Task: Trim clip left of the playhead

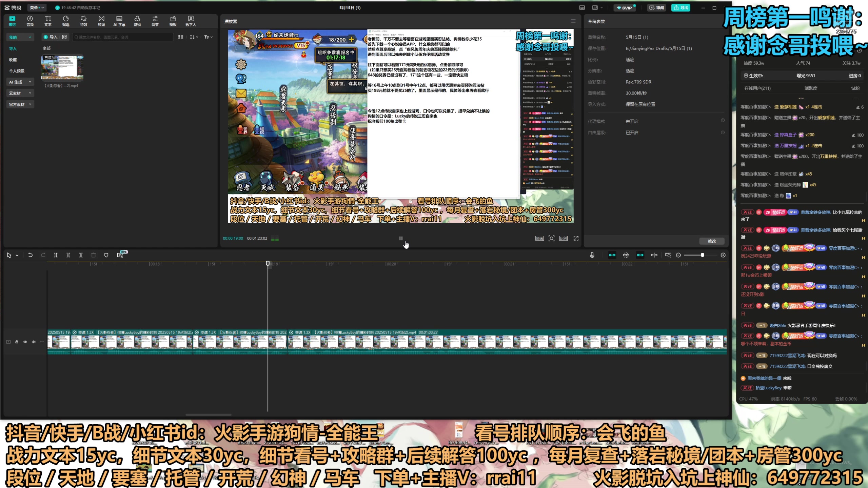Action: (68, 255)
